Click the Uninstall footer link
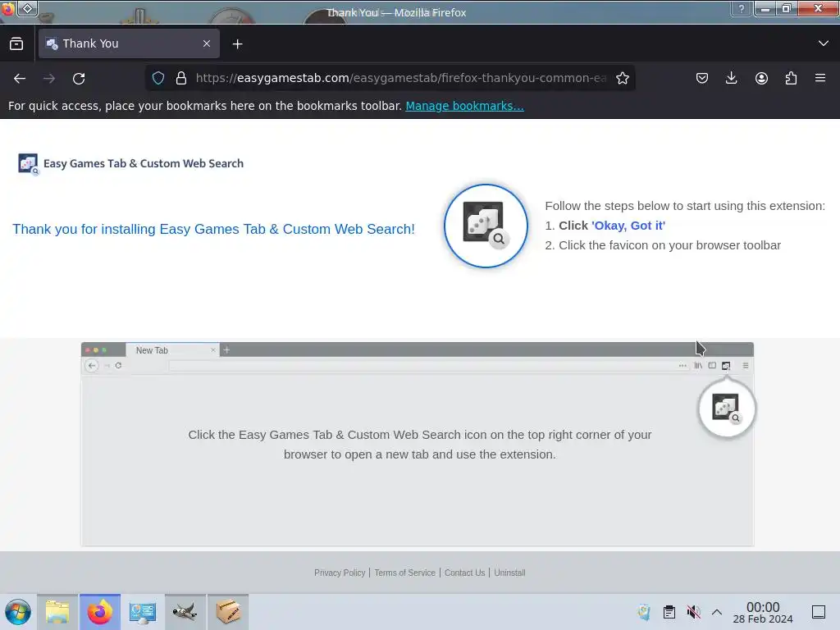This screenshot has width=840, height=630. coord(509,573)
